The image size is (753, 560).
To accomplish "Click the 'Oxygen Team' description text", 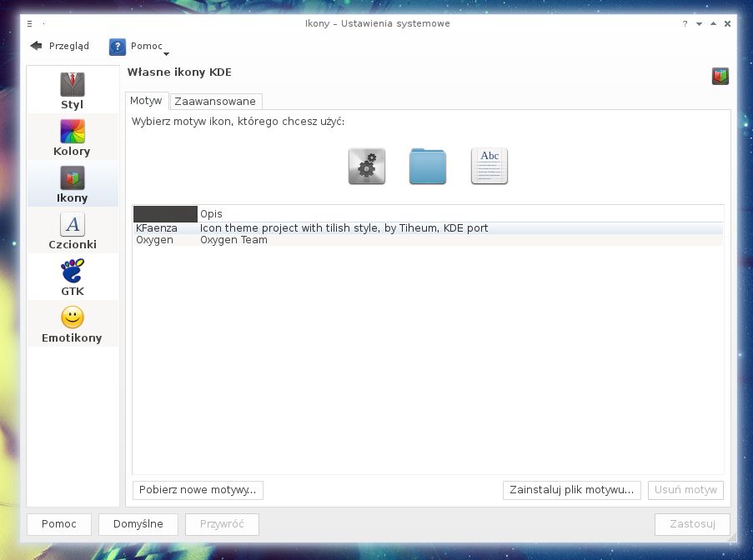I will [233, 239].
